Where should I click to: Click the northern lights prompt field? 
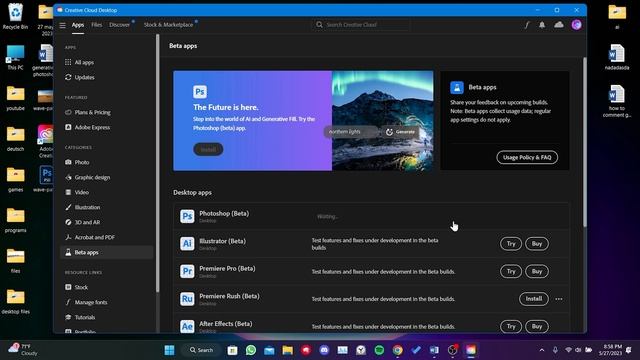click(352, 132)
